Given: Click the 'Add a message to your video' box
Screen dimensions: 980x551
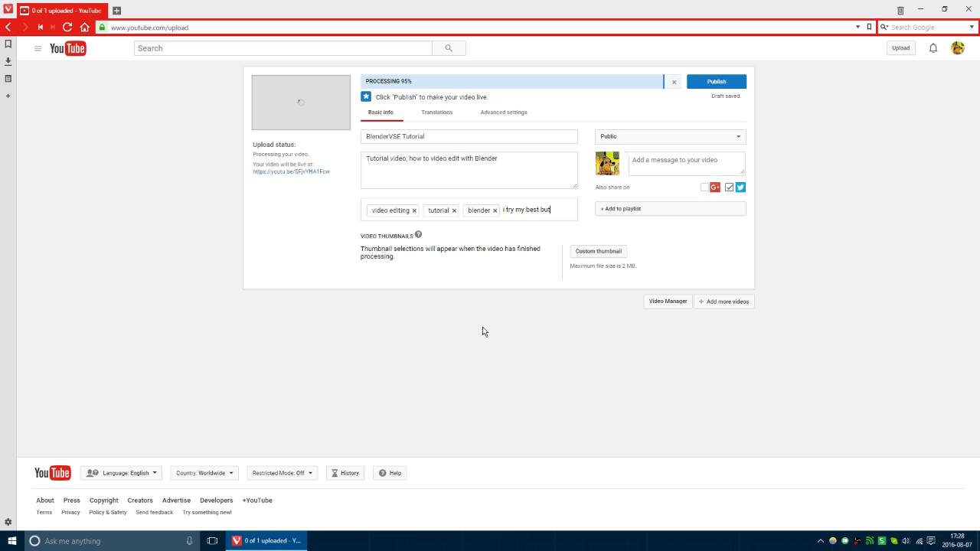Looking at the screenshot, I should pyautogui.click(x=687, y=163).
